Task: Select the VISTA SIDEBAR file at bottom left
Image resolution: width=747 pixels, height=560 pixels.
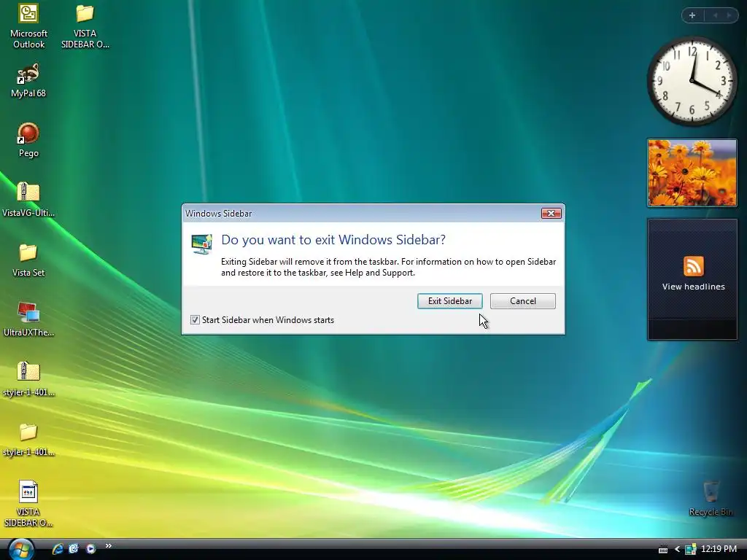Action: (x=28, y=504)
